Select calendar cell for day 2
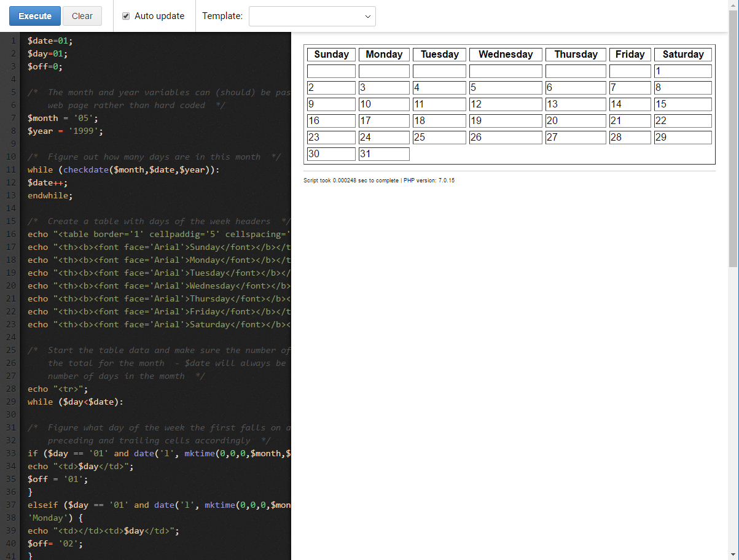 [331, 88]
